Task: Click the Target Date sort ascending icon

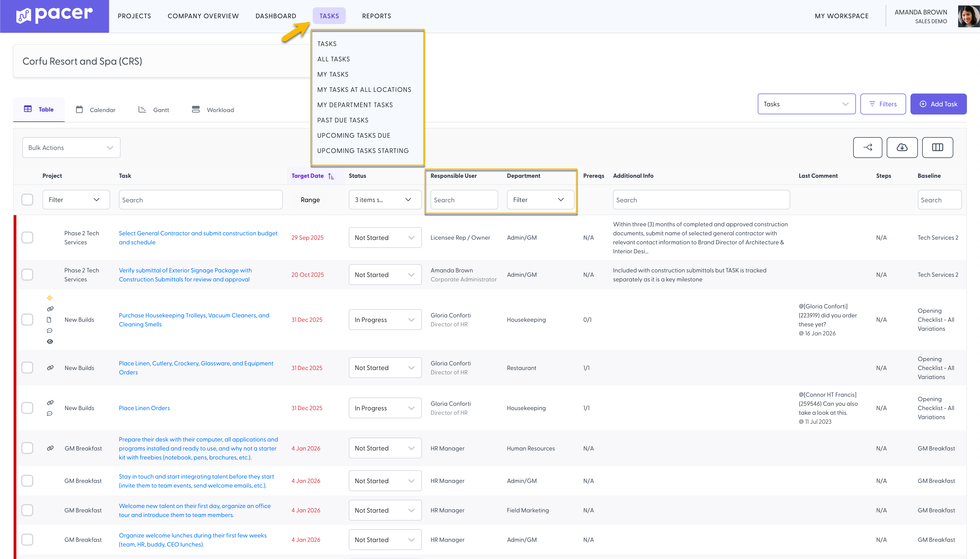Action: [x=331, y=176]
